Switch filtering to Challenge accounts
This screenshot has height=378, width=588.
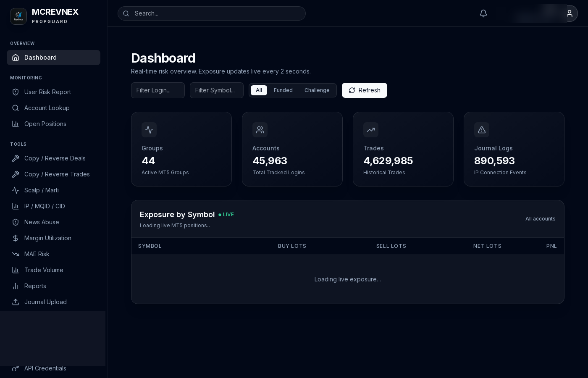317,90
